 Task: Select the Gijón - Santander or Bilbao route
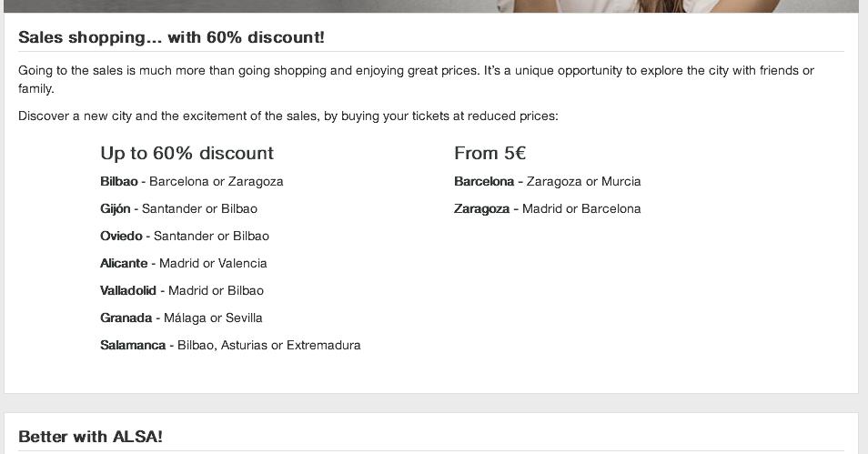tap(179, 208)
